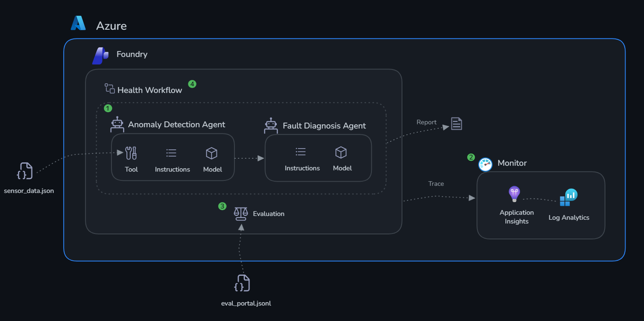Click the "Report" arrow label
This screenshot has width=644, height=321.
click(427, 122)
